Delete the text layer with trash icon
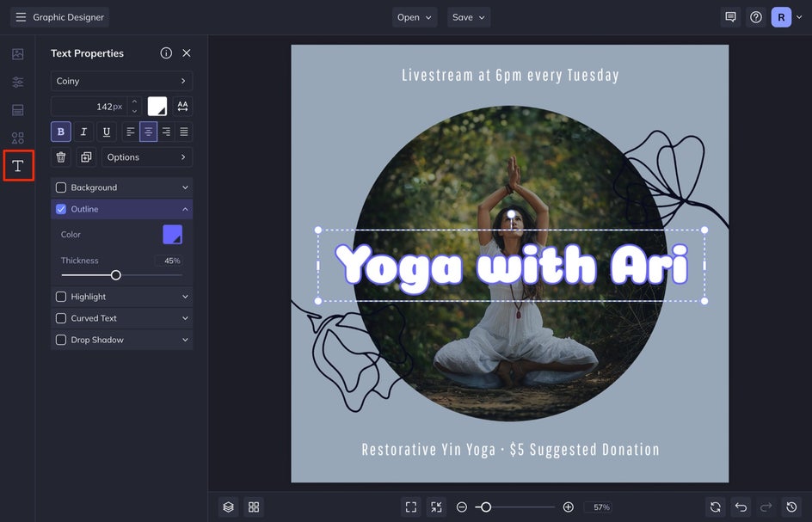Screen dimensions: 812x522 pyautogui.click(x=60, y=157)
